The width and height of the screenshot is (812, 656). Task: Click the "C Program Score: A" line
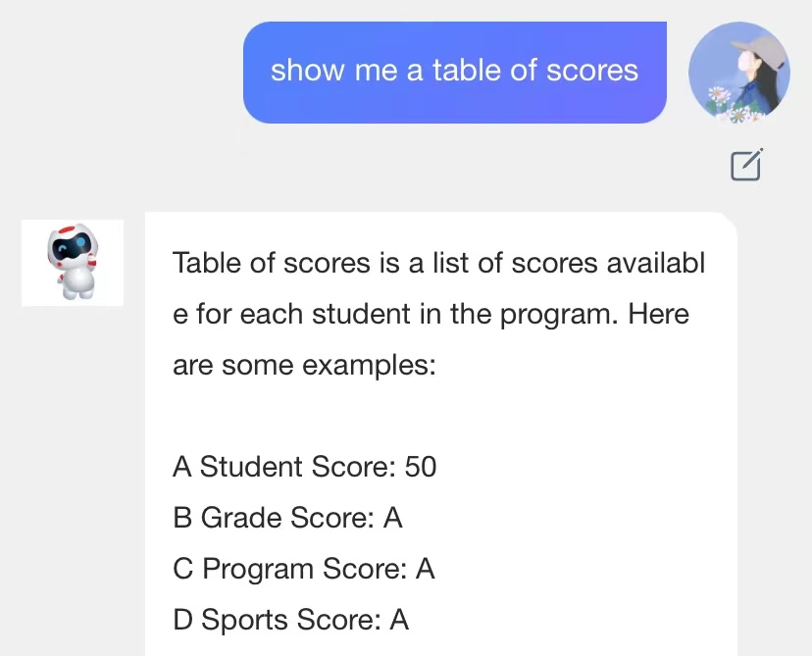(303, 569)
